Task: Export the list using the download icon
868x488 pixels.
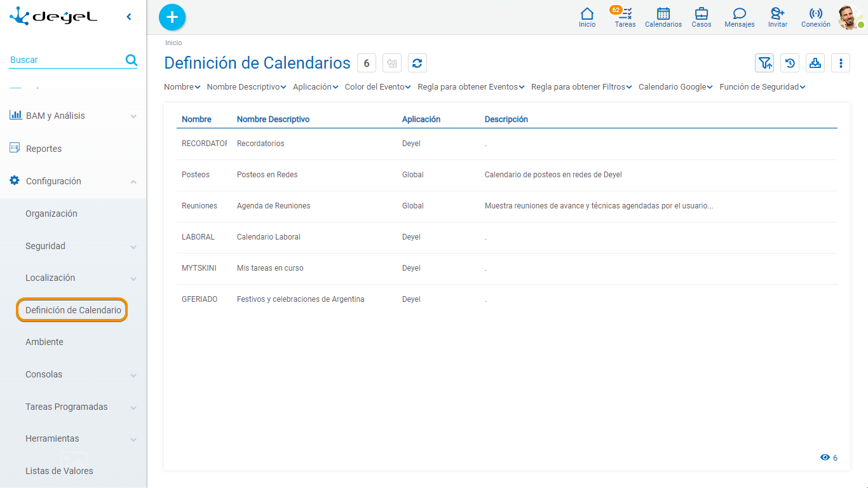Action: coord(815,63)
